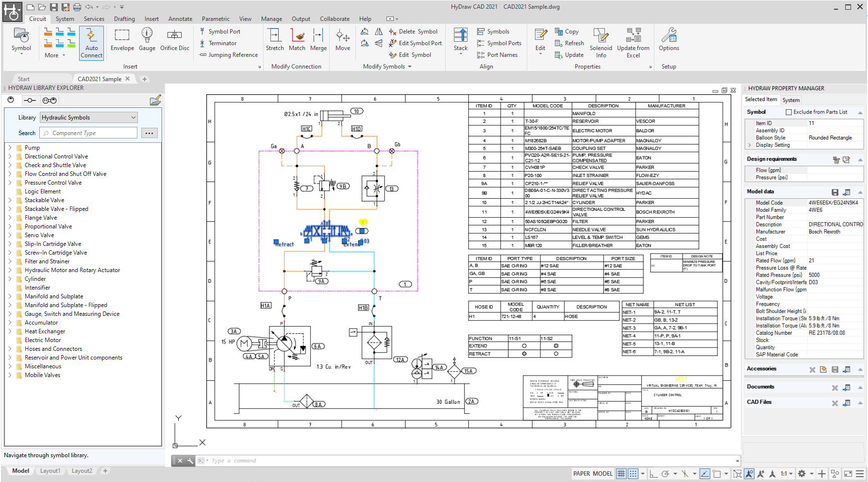Image resolution: width=868 pixels, height=482 pixels.
Task: Click the Symbol Port tool
Action: (x=220, y=32)
